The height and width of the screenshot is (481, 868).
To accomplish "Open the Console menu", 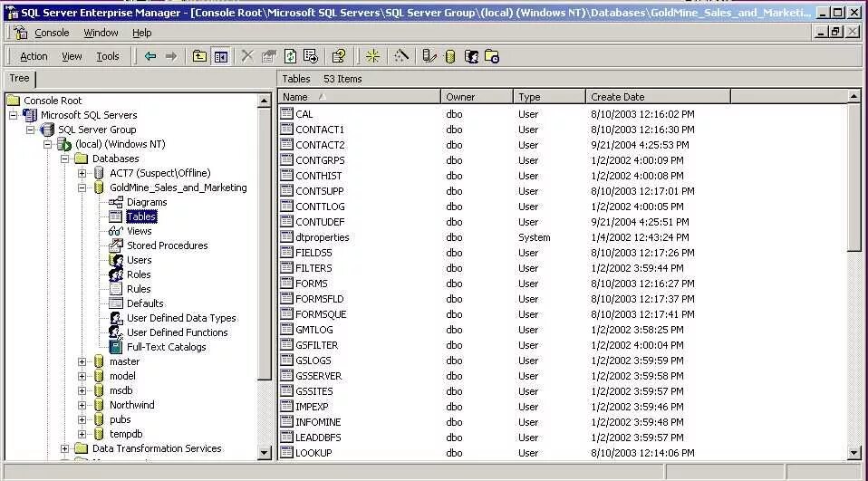I will click(52, 33).
